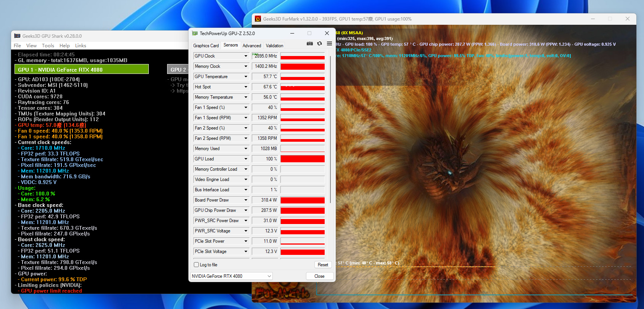Click the FurMark '(0X MSAA)' overlay text
This screenshot has height=309, width=644.
[x=352, y=33]
